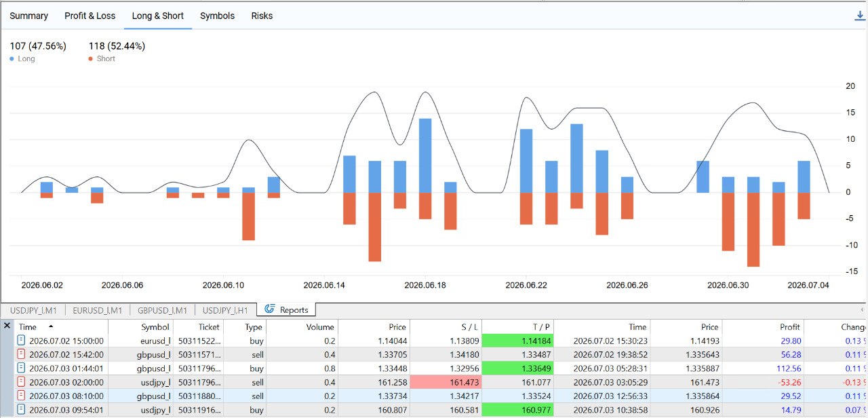
Task: Open the EURUSD_l,M1 chart tab
Action: 98,310
